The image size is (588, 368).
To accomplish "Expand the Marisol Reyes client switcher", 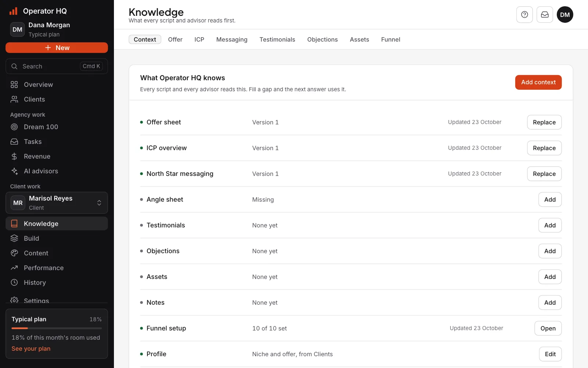I will coord(57,203).
